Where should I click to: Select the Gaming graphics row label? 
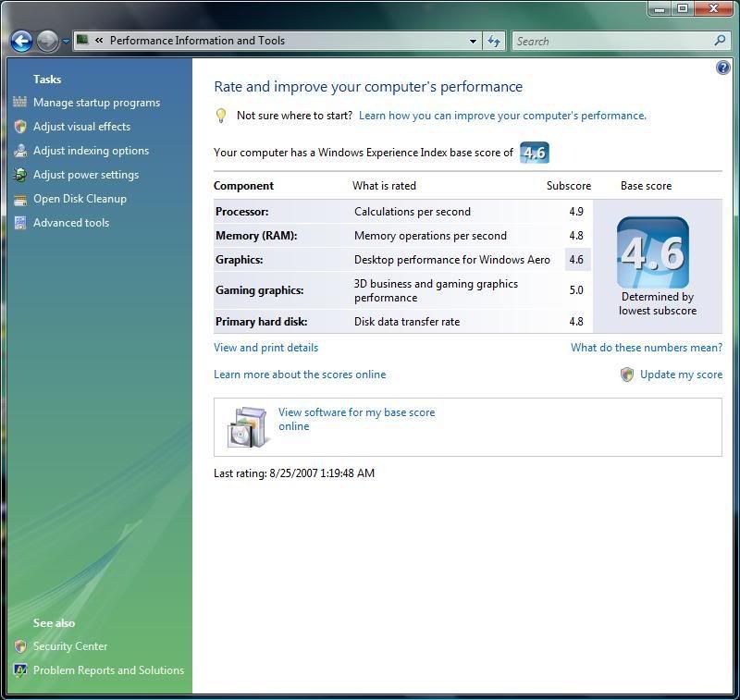click(x=260, y=290)
